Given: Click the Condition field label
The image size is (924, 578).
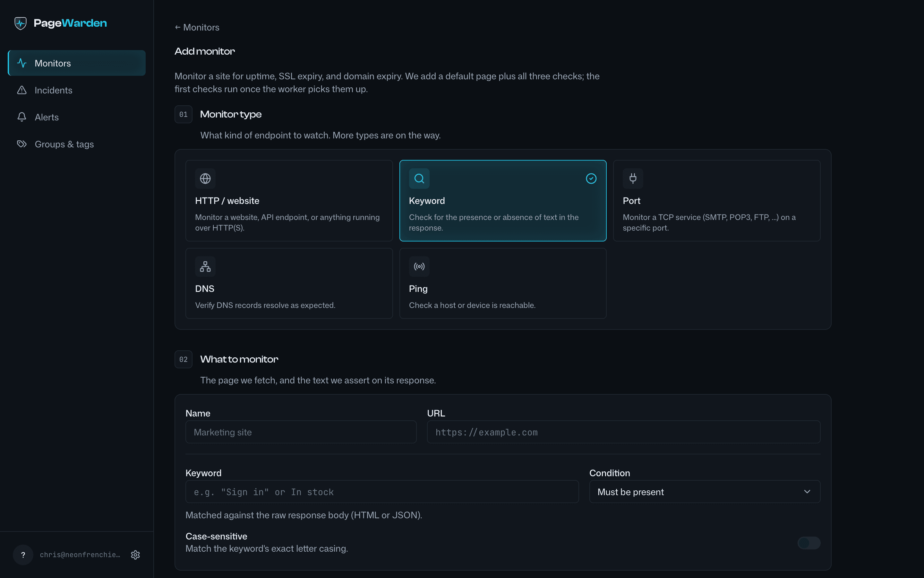Looking at the screenshot, I should pyautogui.click(x=609, y=473).
